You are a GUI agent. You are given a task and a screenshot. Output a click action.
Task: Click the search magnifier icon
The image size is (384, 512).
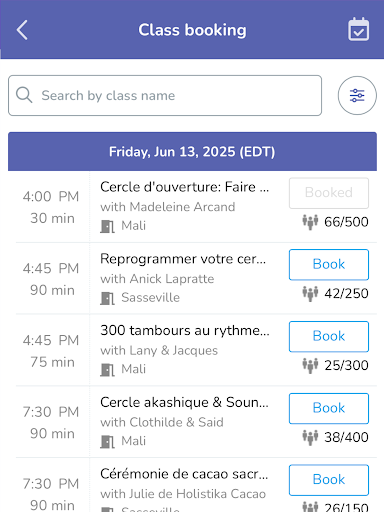click(24, 95)
